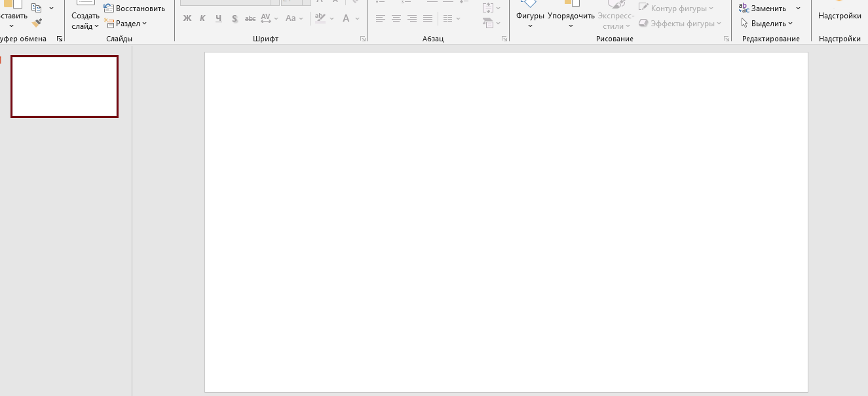868x396 pixels.
Task: Click the Shapes (Фигуры) gallery button
Action: click(x=530, y=16)
